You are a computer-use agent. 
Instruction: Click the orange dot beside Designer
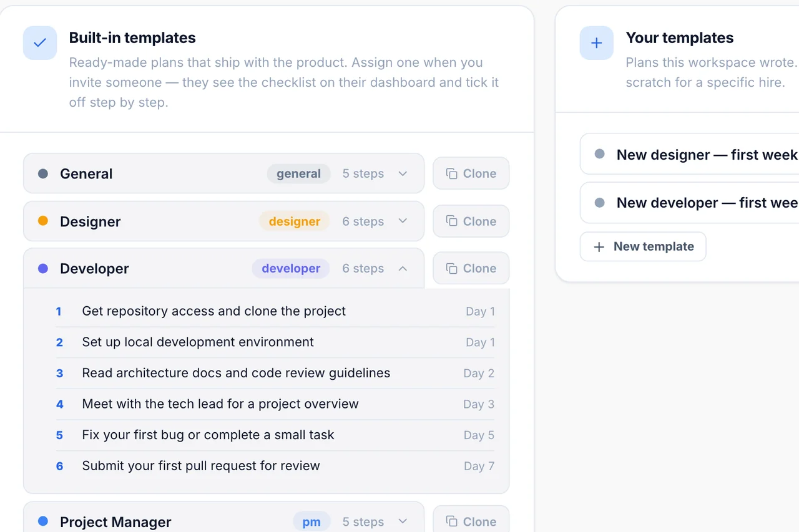click(x=43, y=221)
